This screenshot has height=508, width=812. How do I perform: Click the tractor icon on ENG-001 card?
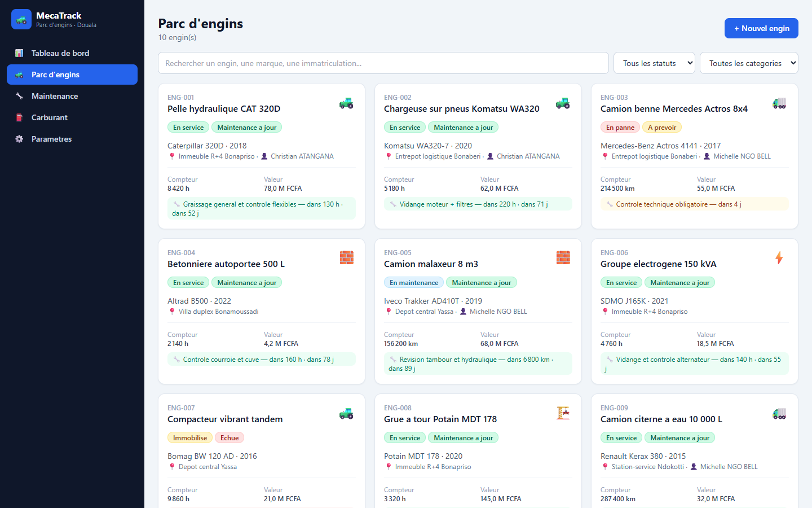coord(346,103)
